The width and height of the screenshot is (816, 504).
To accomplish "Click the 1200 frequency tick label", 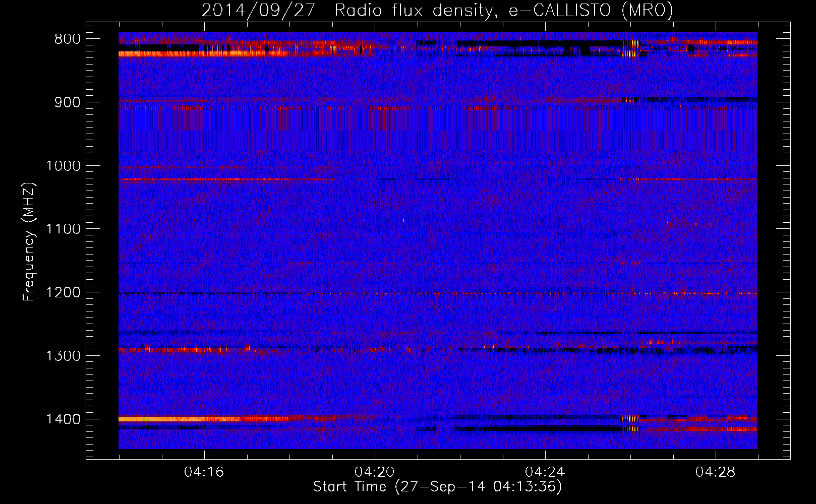I will coord(63,292).
